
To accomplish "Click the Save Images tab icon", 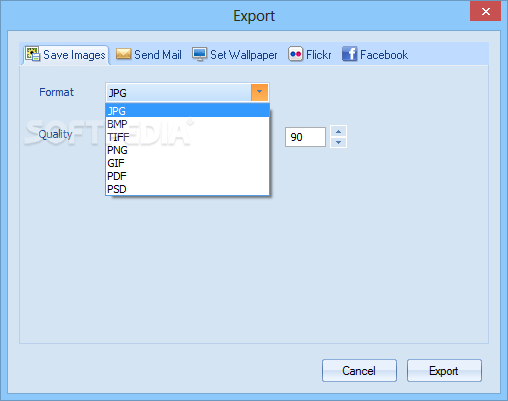I will click(x=33, y=54).
